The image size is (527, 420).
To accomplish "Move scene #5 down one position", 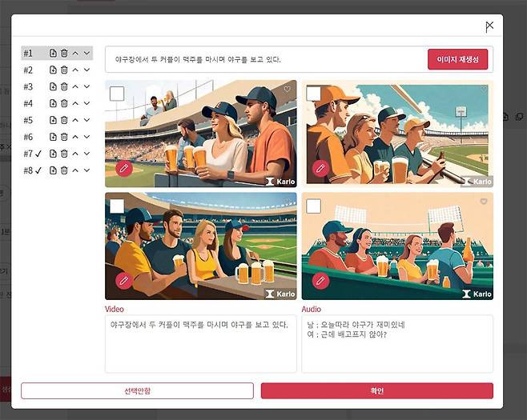I will [x=86, y=120].
